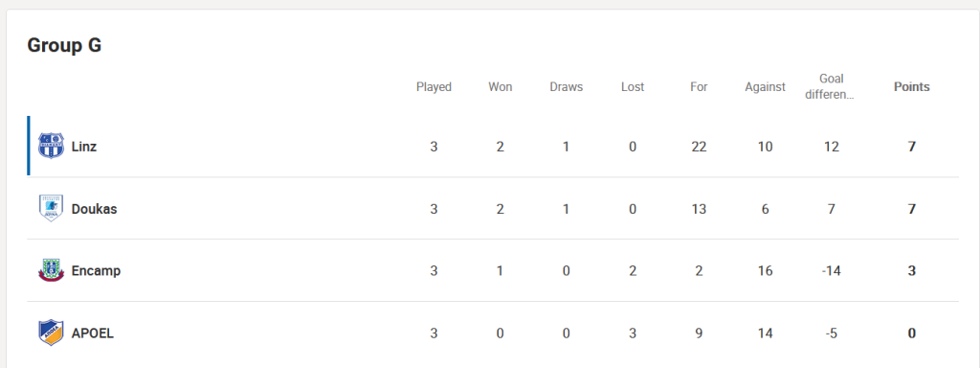Click the Points column header
This screenshot has width=980, height=368.
click(912, 87)
